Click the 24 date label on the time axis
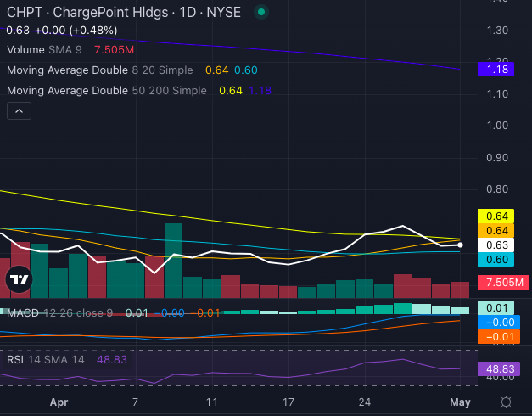The height and width of the screenshot is (416, 532). pyautogui.click(x=365, y=402)
